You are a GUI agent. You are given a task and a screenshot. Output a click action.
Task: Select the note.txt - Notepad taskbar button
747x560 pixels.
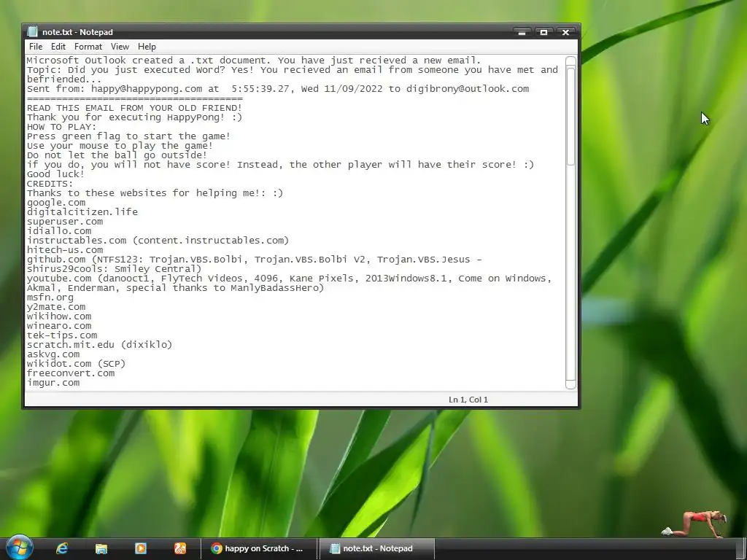click(376, 548)
